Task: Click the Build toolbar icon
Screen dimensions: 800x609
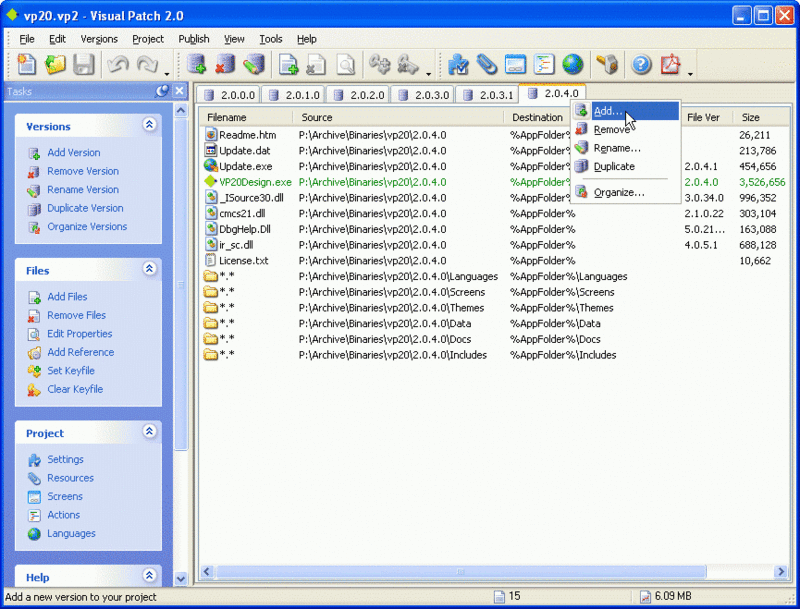Action: click(x=607, y=65)
